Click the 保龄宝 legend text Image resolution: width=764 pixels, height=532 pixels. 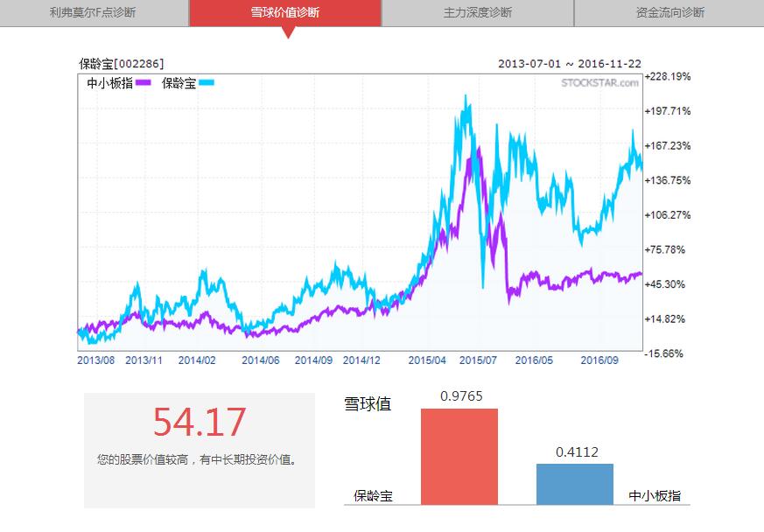[x=179, y=83]
